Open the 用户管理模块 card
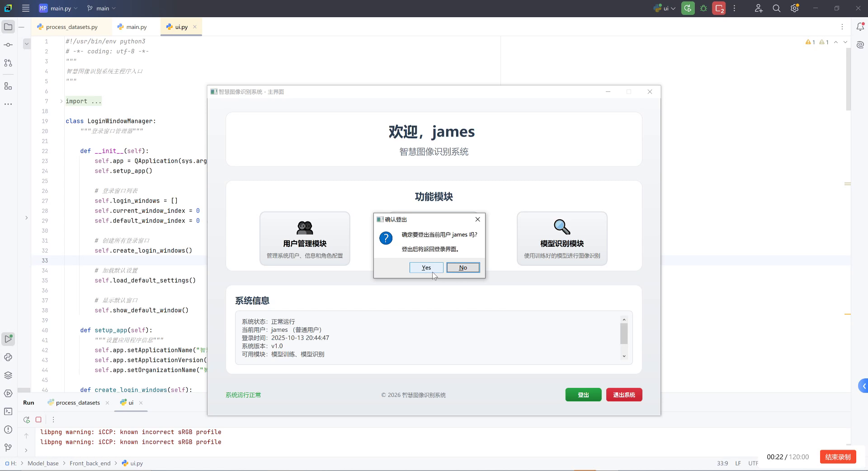This screenshot has height=471, width=868. 305,238
